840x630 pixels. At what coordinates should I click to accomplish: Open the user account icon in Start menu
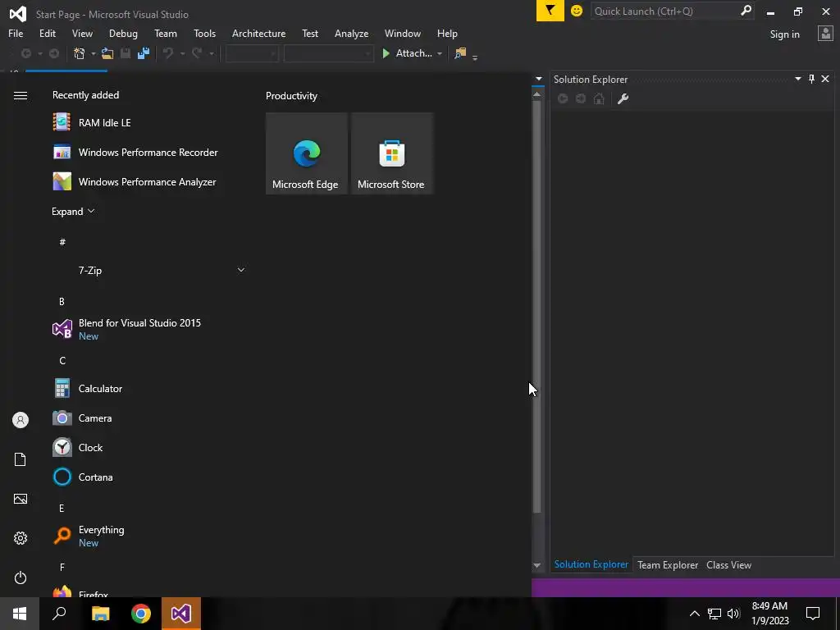(21, 420)
